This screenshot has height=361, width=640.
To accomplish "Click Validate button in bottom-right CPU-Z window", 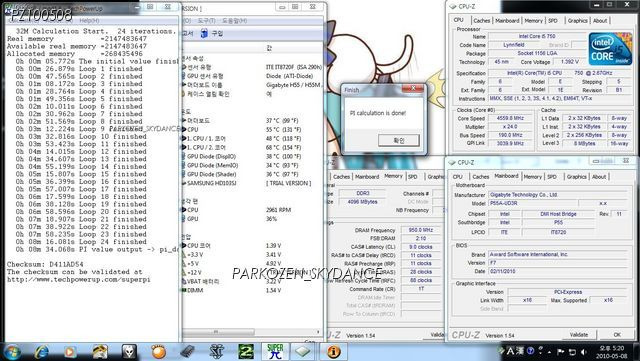I will [x=578, y=334].
